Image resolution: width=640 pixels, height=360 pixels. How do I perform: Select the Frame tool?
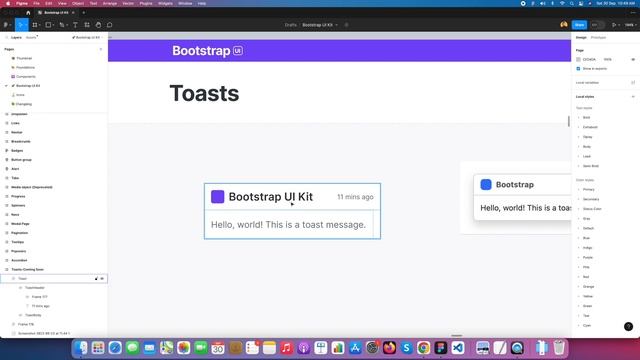[x=35, y=25]
